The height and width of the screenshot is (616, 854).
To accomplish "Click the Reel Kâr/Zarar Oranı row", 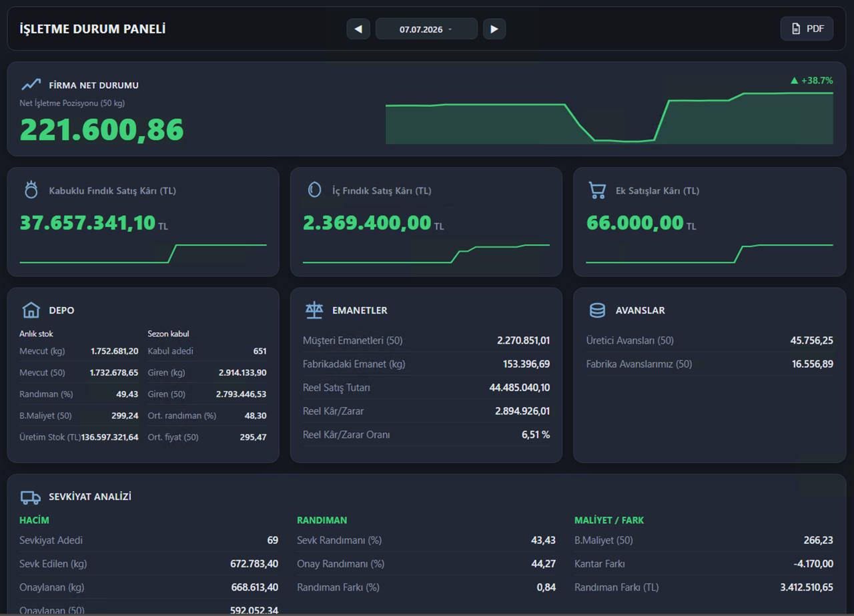I will 426,434.
